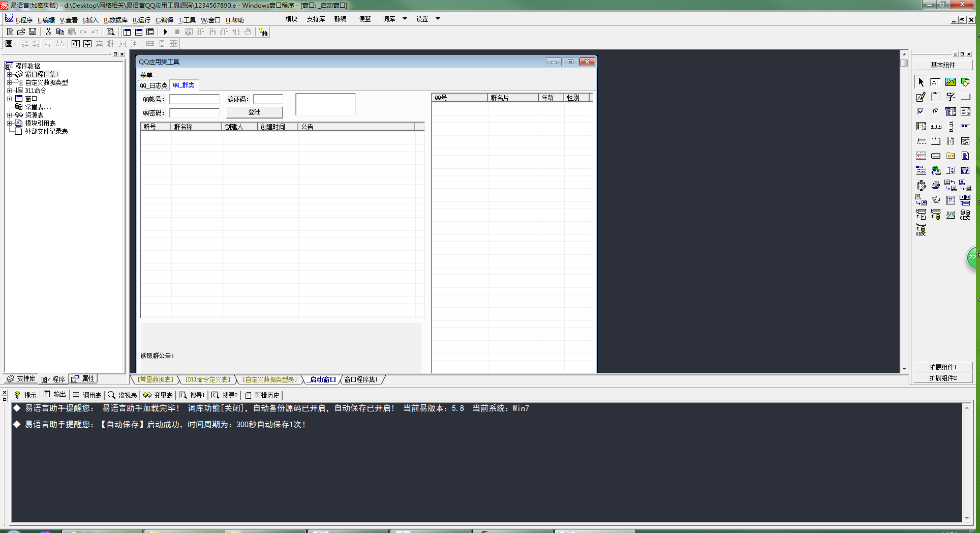This screenshot has height=533, width=980.
Task: Switch to the QQ_日志类 tab
Action: [x=154, y=85]
